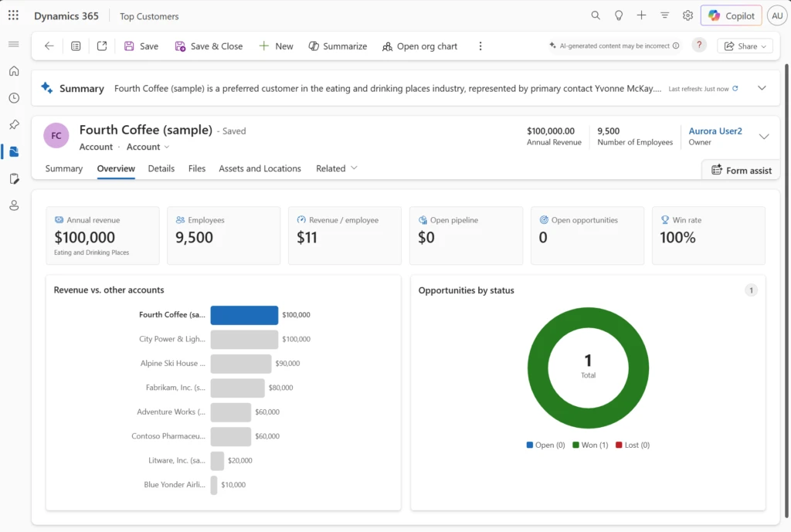Open the more commands vertical ellipsis

point(480,46)
